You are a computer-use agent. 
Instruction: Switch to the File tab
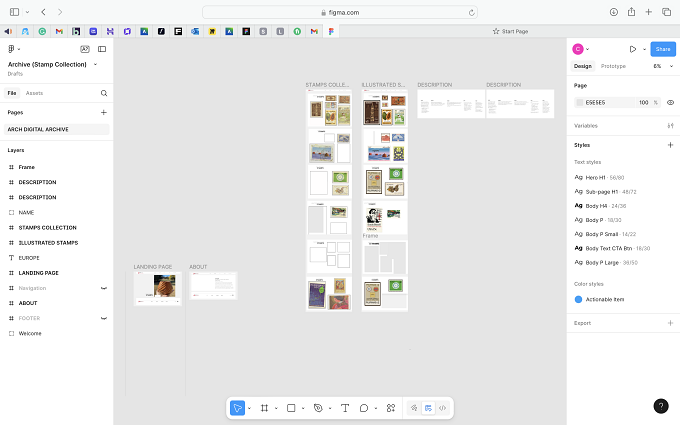(x=12, y=93)
